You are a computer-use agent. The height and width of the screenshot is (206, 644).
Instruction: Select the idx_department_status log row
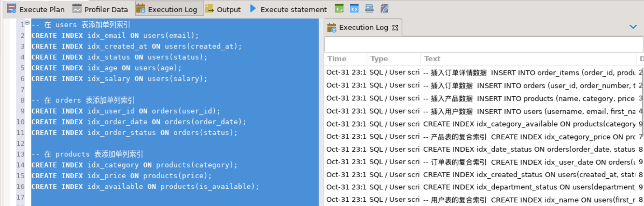coord(484,187)
